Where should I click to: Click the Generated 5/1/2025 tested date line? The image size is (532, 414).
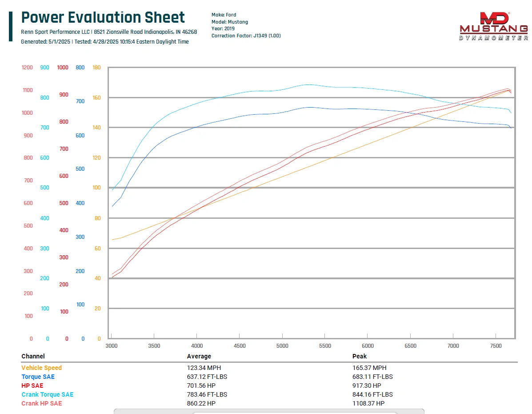(105, 42)
